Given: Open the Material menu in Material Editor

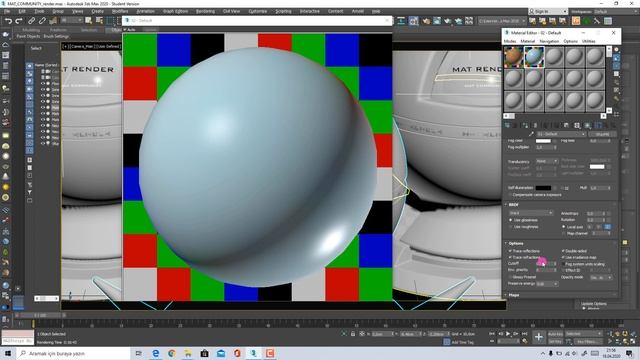Looking at the screenshot, I should point(527,41).
